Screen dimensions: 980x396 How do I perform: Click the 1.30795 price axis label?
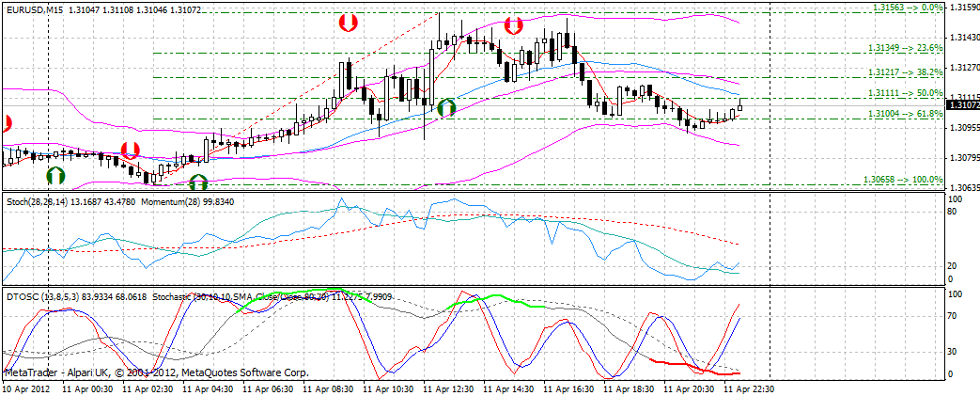(x=964, y=158)
